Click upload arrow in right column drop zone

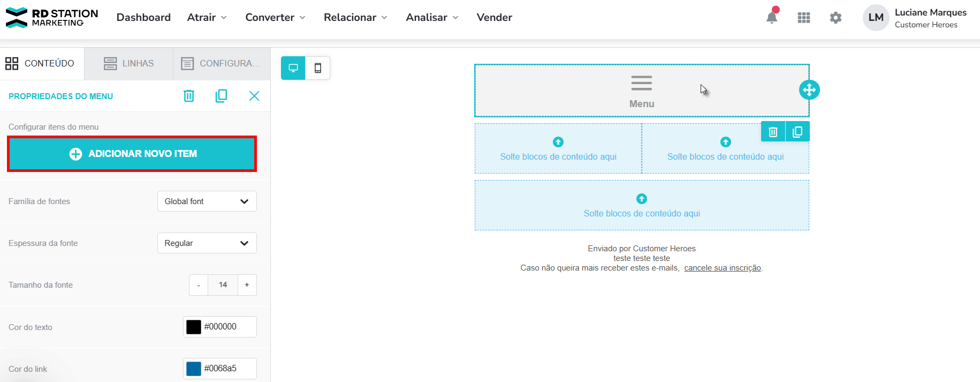(726, 142)
